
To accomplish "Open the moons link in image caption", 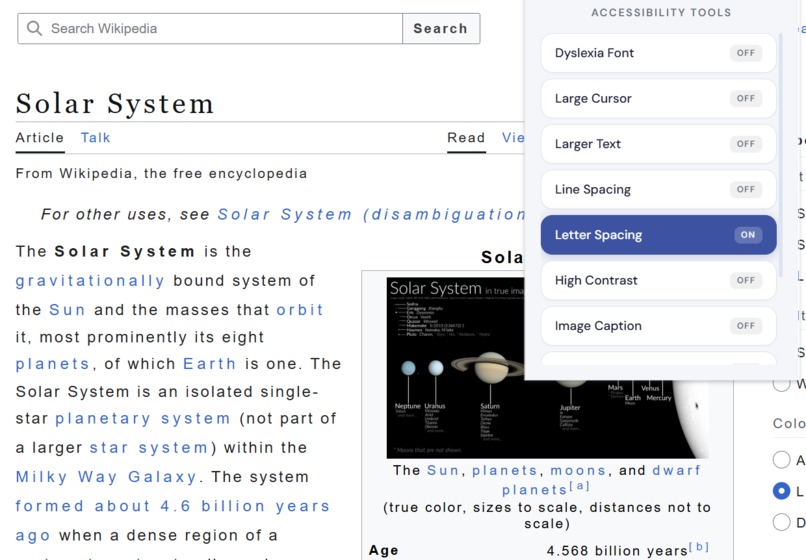I will (x=578, y=471).
